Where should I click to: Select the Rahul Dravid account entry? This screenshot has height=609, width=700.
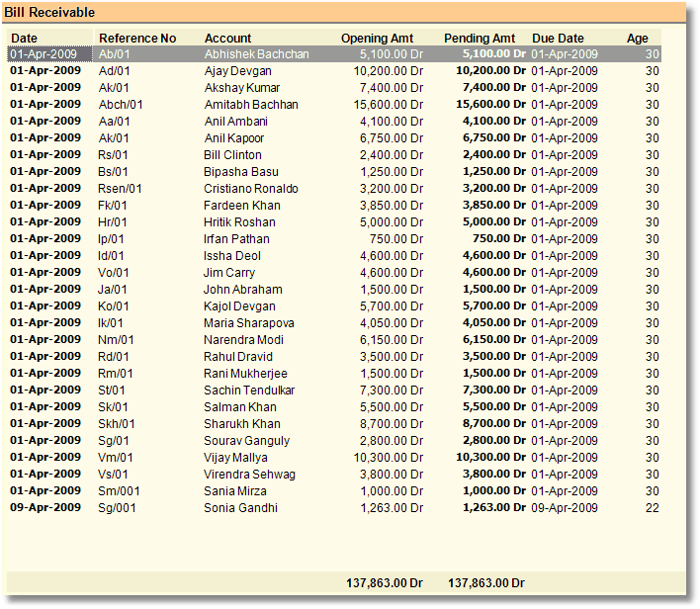(x=238, y=357)
